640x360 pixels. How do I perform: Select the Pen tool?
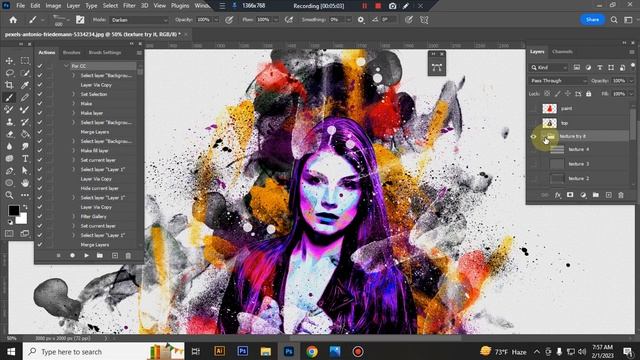9,171
